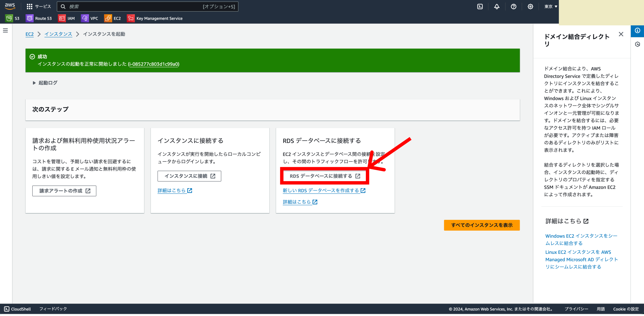Click RDS データベースに接続する button
This screenshot has height=316, width=644.
[324, 176]
